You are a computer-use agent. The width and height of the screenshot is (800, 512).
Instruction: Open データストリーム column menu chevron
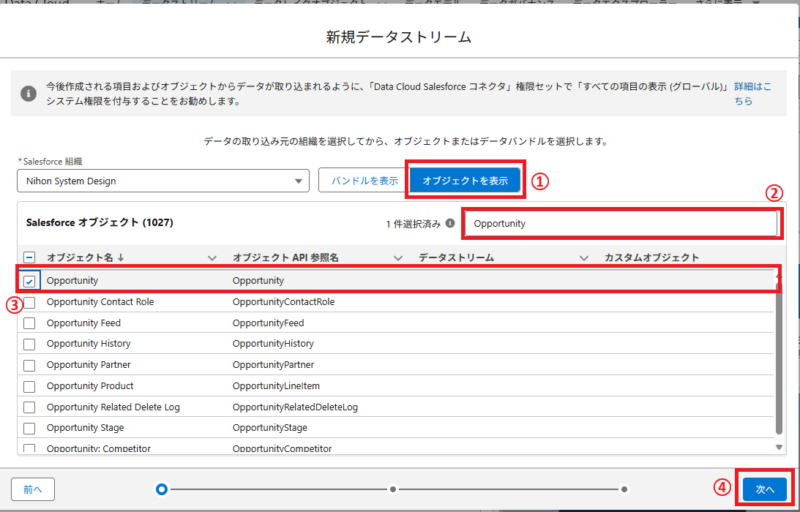[583, 258]
